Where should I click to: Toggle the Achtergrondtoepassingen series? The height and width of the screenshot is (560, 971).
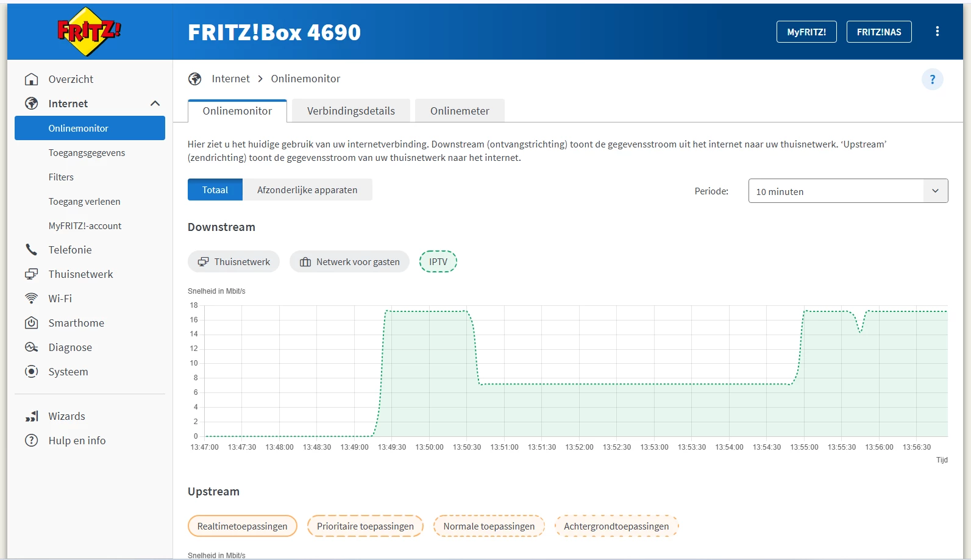coord(616,526)
